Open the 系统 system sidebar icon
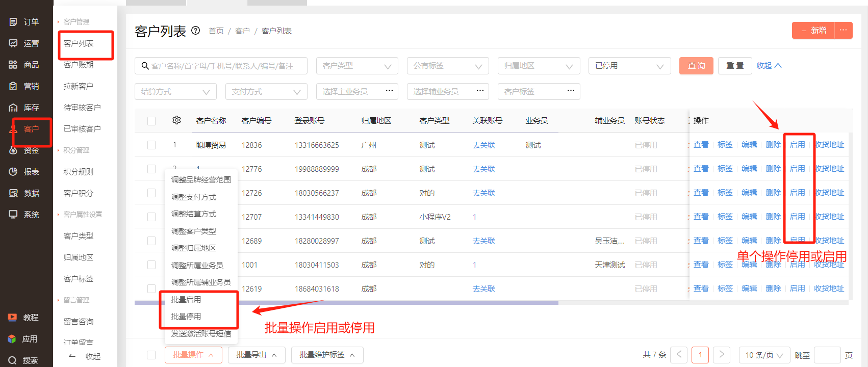Image resolution: width=868 pixels, height=367 pixels. pos(13,215)
